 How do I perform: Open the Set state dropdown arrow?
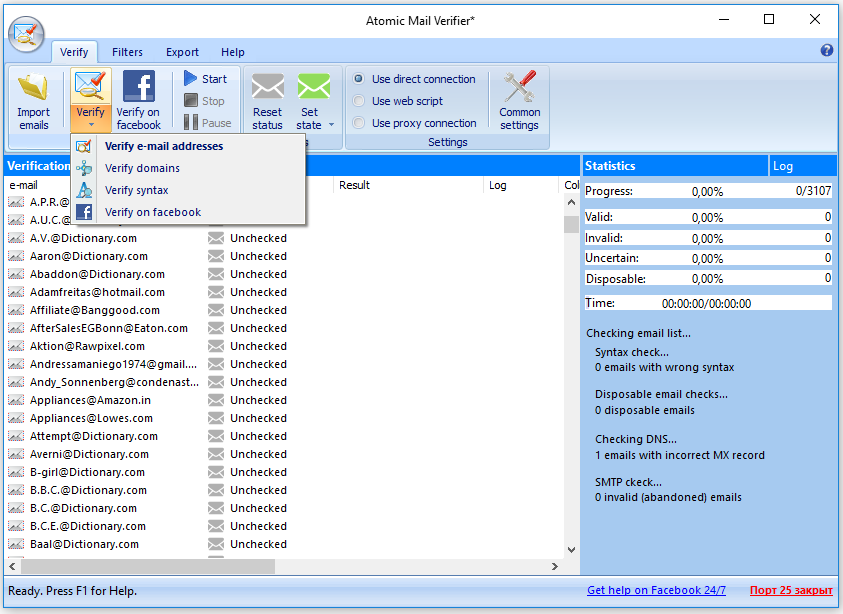(x=331, y=125)
